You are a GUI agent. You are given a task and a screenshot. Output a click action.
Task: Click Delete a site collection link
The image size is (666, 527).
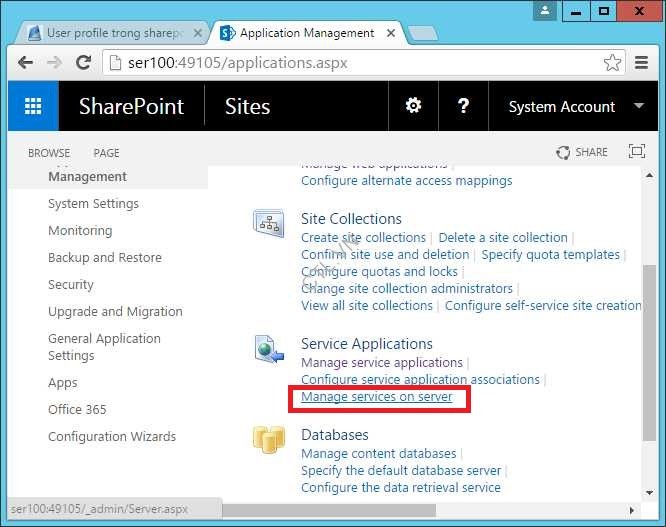[x=503, y=237]
